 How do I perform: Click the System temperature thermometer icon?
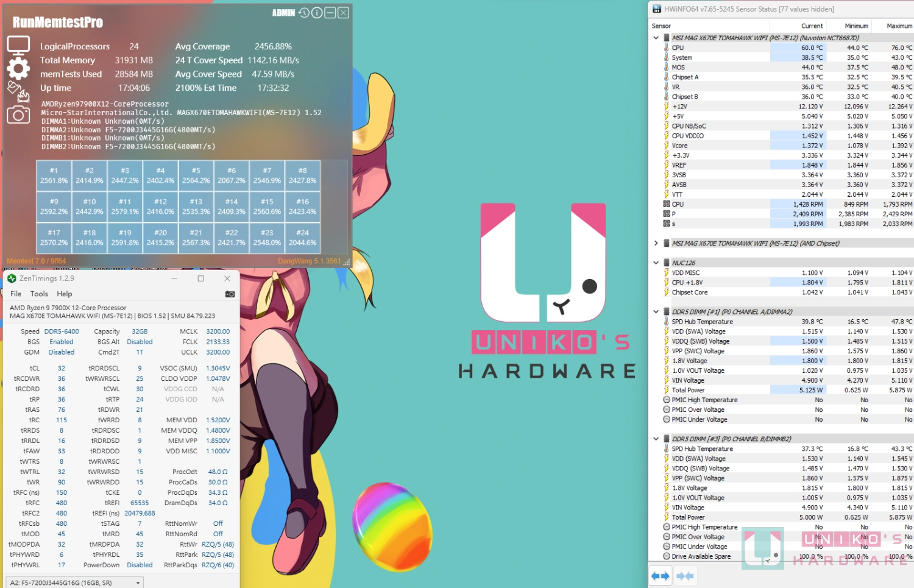[666, 57]
